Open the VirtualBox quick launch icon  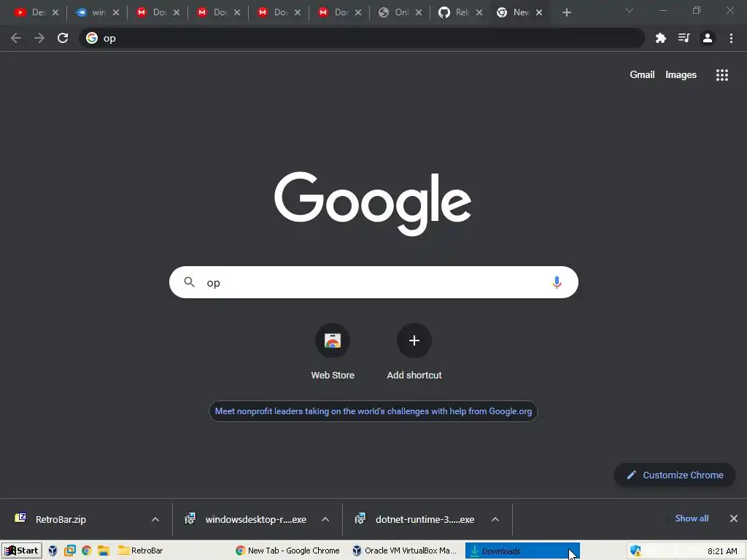(53, 551)
